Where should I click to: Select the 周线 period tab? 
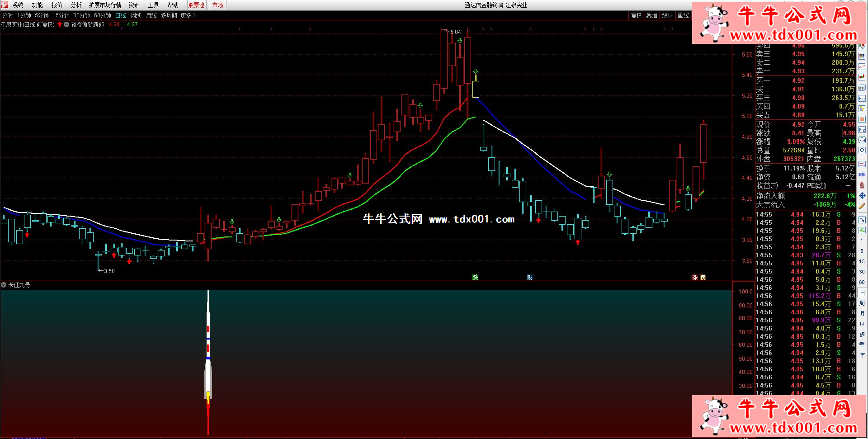pos(136,15)
